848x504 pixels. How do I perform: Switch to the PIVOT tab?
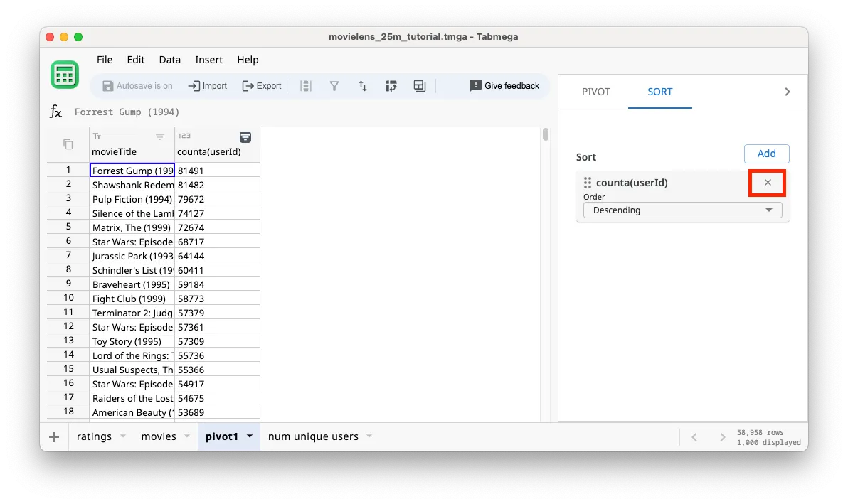[x=595, y=92]
